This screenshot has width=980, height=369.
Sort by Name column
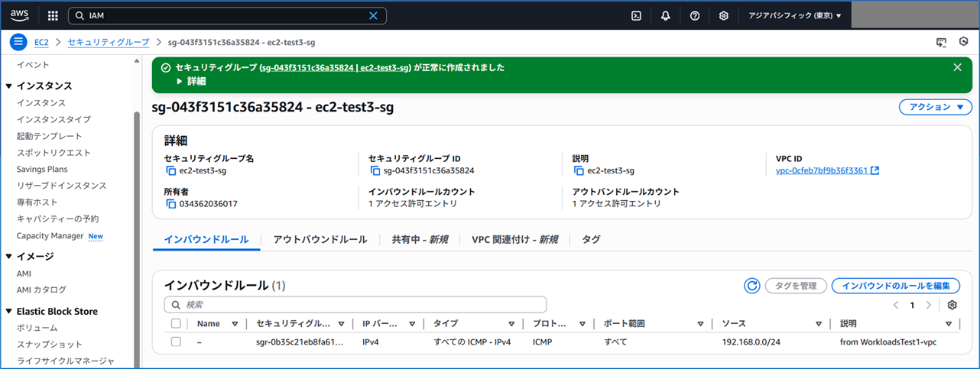235,324
